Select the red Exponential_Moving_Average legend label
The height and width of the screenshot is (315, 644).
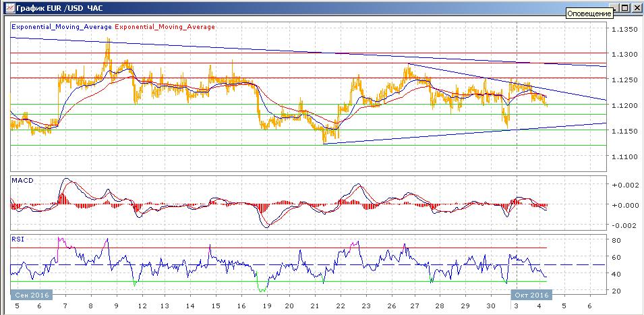(x=165, y=27)
